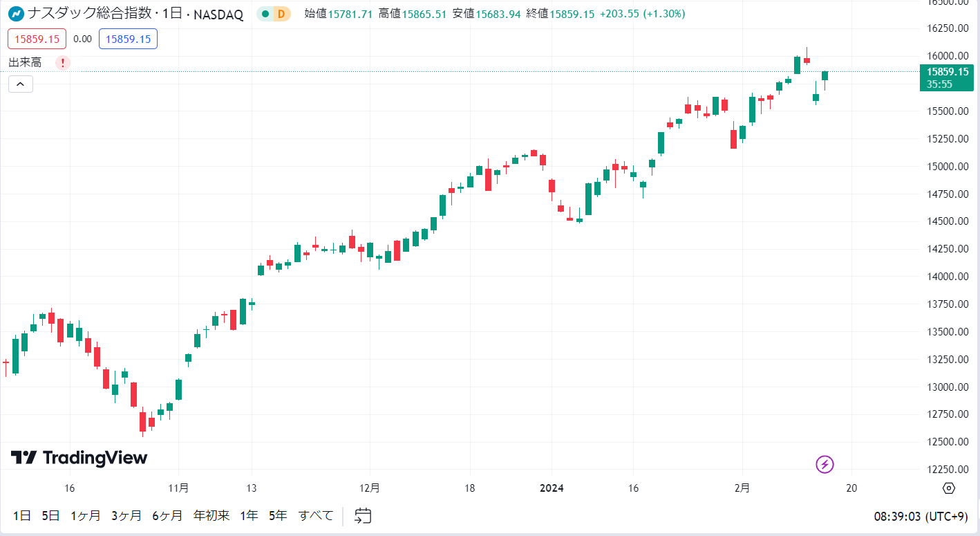Click the 終値 15859.15 close value
The height and width of the screenshot is (536, 980).
tap(560, 14)
